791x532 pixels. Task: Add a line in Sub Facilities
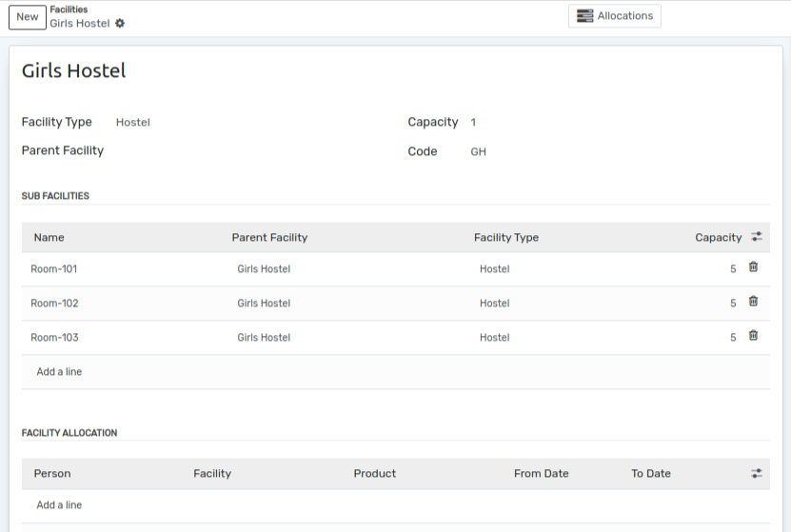click(x=59, y=372)
